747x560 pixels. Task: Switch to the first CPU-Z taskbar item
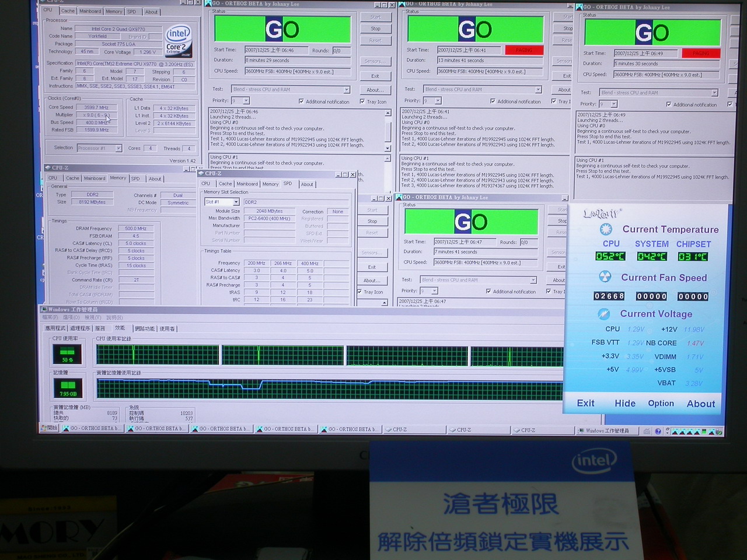(414, 430)
